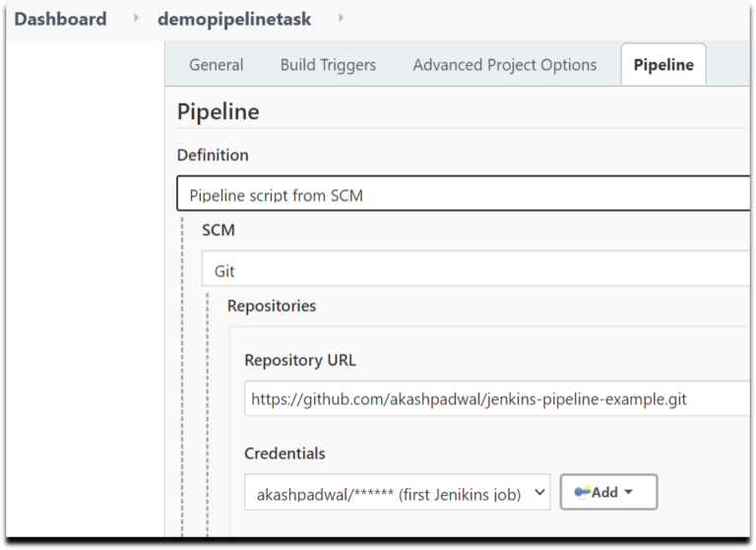Click the caret arrow beside Add

[628, 492]
